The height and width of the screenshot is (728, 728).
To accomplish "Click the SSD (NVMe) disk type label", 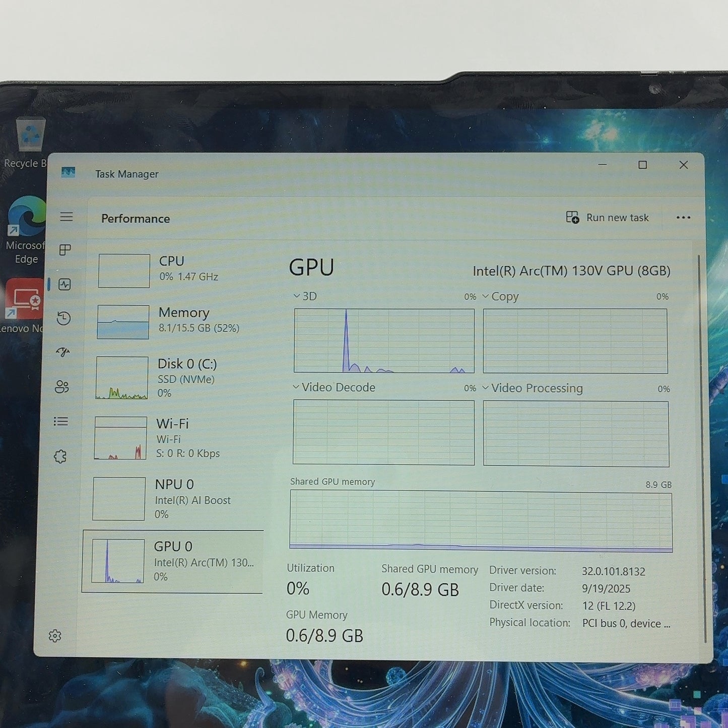I will coord(186,379).
